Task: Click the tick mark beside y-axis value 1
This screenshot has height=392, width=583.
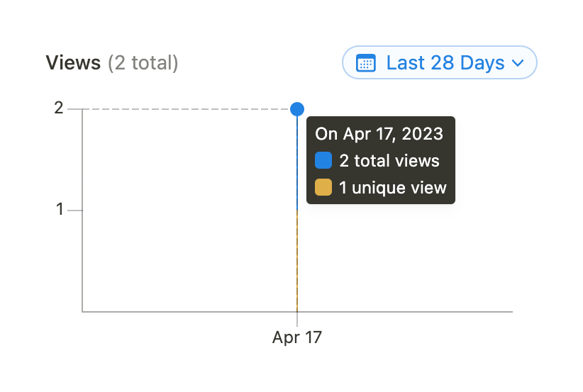Action: pyautogui.click(x=75, y=211)
